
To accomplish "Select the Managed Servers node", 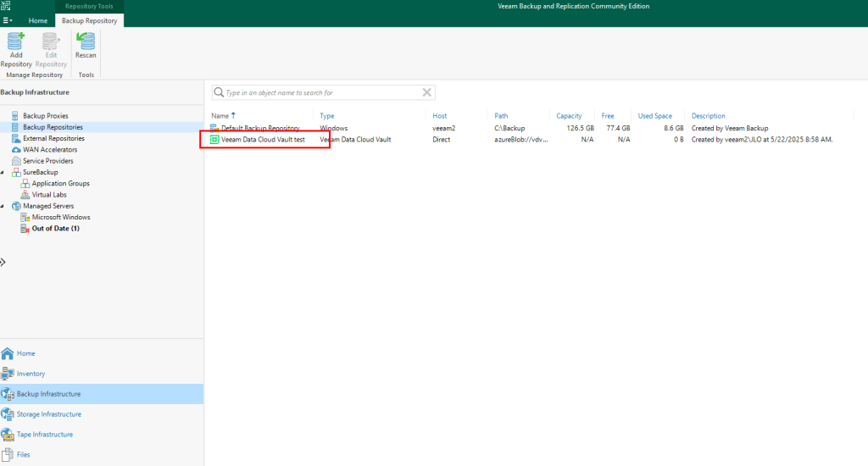I will 48,206.
